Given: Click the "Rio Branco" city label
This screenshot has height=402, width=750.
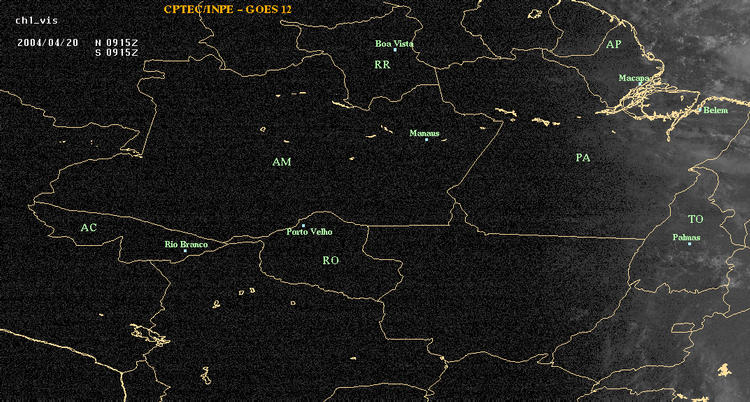Looking at the screenshot, I should tap(186, 245).
